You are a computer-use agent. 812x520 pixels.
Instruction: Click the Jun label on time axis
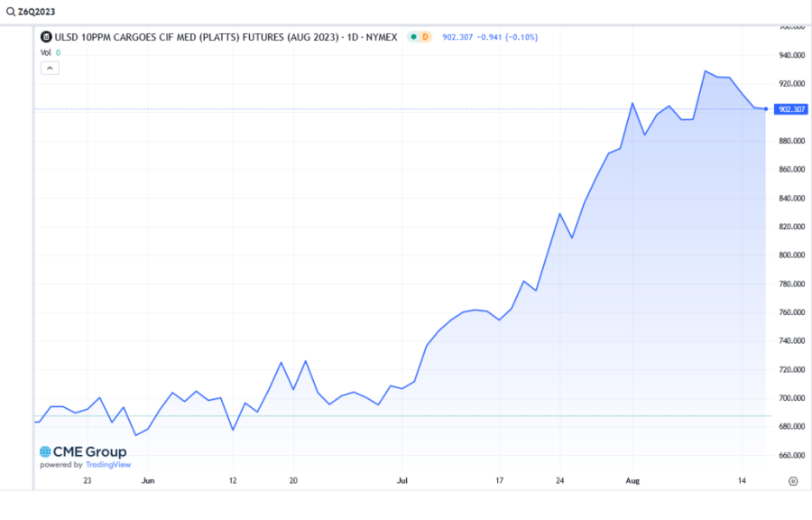(x=148, y=481)
